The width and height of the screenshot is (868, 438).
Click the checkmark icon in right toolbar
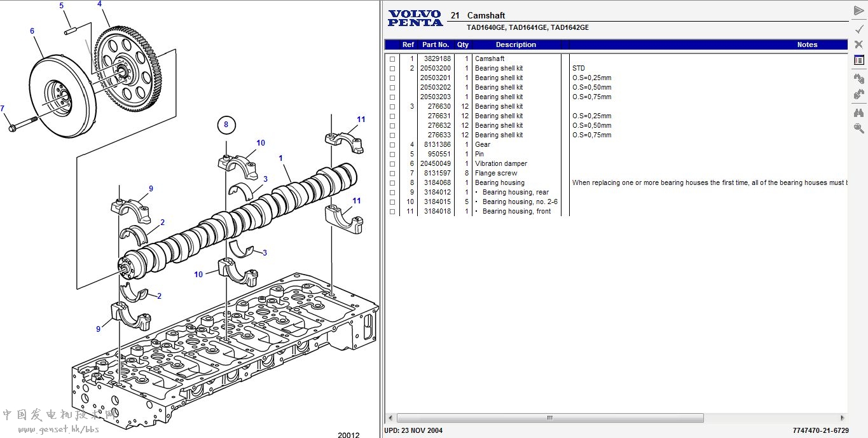(x=858, y=29)
